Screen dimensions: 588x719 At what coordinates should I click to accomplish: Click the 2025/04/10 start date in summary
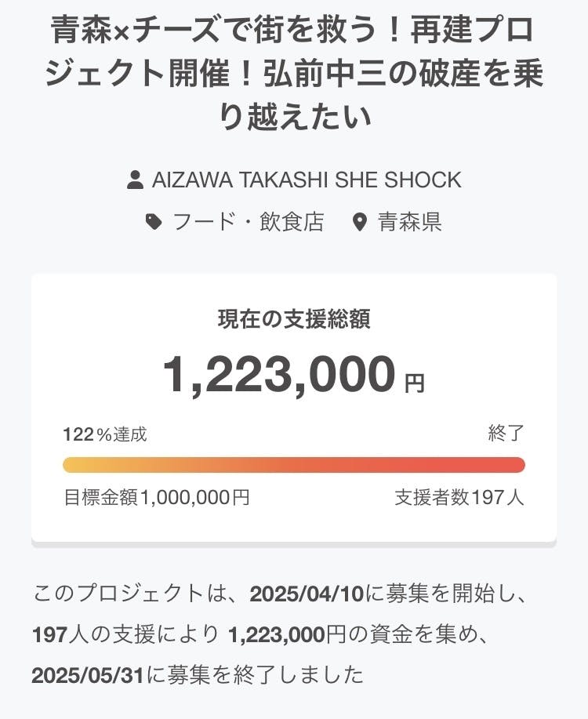pos(307,593)
